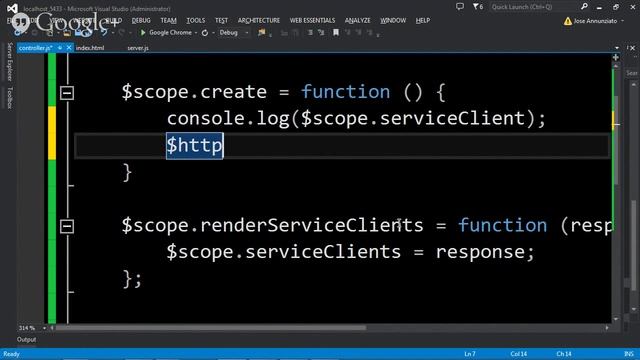Open the Jose Annunziato account menu
640x360 pixels.
pyautogui.click(x=595, y=21)
